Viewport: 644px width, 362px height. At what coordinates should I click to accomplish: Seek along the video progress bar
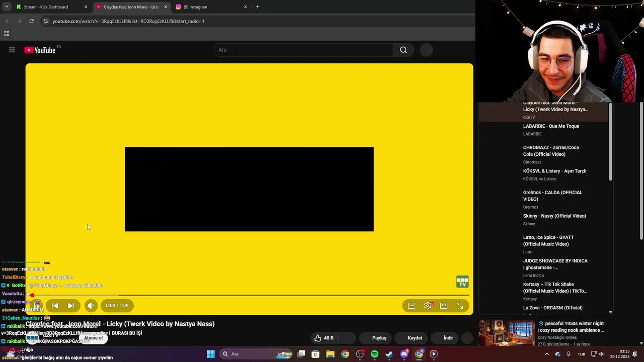[249, 295]
